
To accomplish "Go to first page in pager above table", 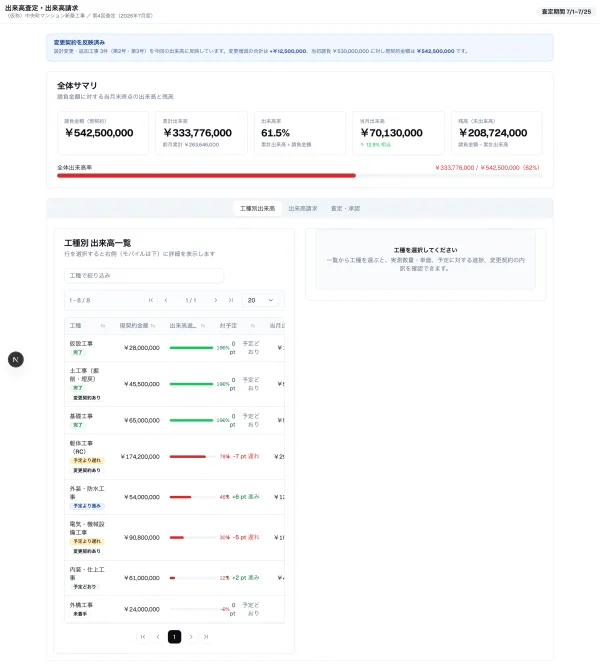I will [x=151, y=300].
